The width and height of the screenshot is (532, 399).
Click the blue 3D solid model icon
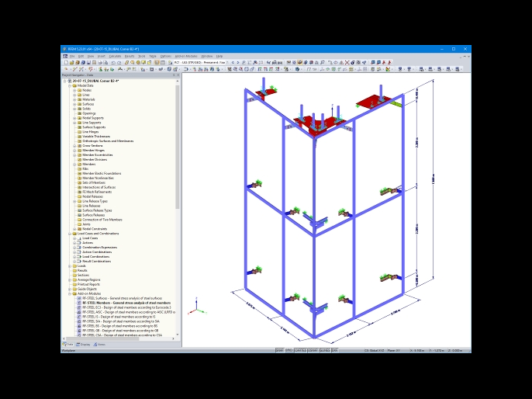click(x=297, y=69)
